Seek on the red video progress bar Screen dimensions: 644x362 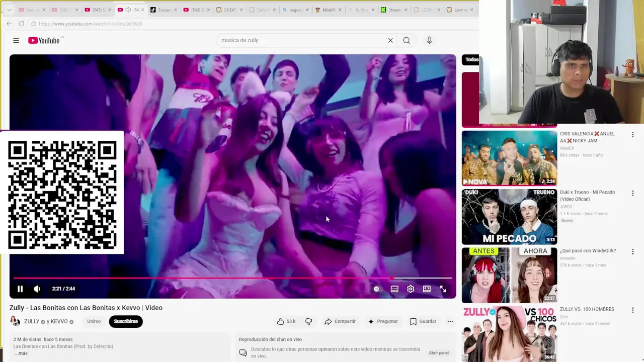point(232,278)
